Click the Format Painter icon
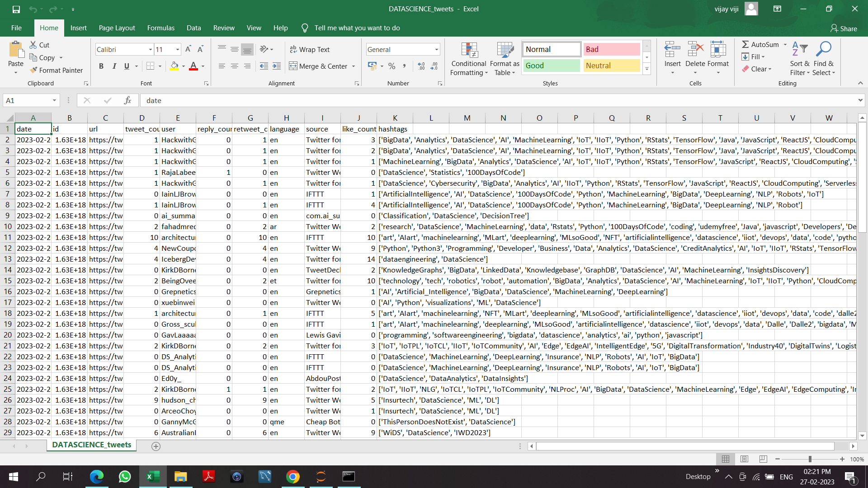The width and height of the screenshot is (868, 488). [34, 70]
